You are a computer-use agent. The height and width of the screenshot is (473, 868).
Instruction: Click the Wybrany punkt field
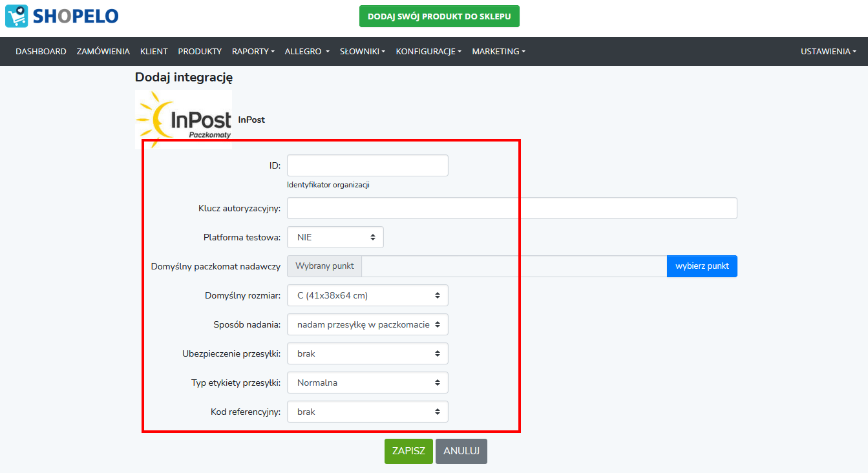coord(514,266)
